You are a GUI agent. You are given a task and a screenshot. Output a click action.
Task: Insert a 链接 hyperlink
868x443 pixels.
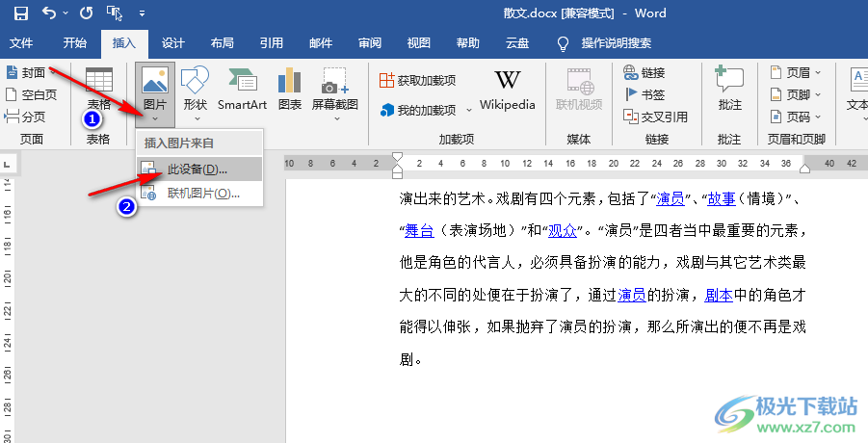click(644, 72)
